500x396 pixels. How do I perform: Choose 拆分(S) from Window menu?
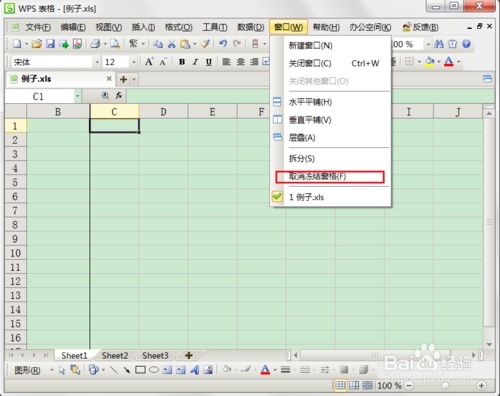(330, 158)
